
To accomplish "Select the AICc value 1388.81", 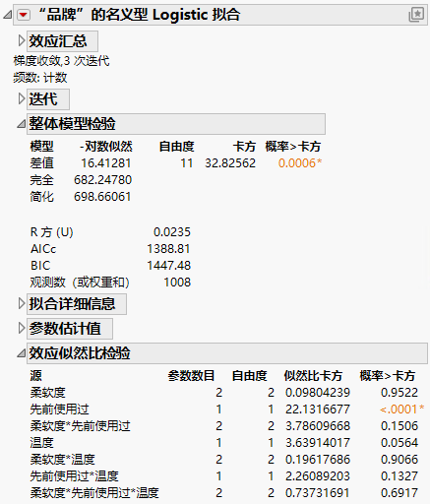I will pyautogui.click(x=168, y=249).
